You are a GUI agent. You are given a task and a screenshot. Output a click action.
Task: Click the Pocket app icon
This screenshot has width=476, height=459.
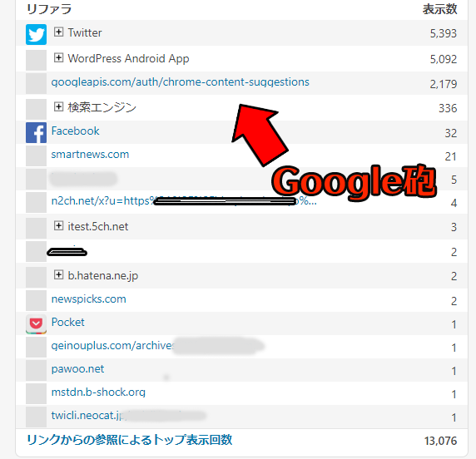[36, 324]
